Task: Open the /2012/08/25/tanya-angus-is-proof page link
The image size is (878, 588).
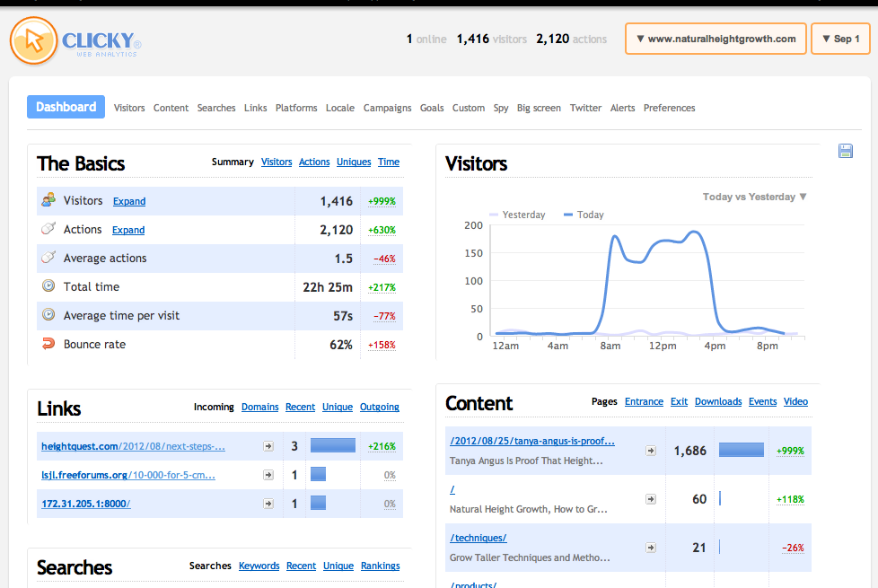Action: tap(532, 441)
